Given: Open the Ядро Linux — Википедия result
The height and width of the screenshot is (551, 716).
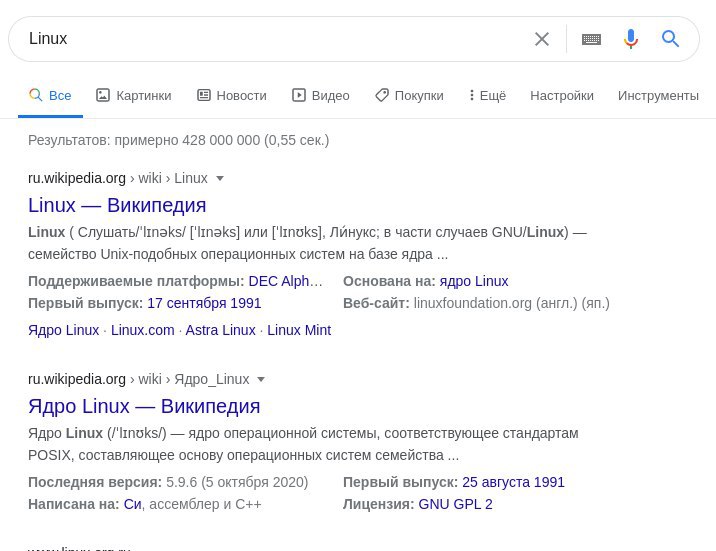Looking at the screenshot, I should (x=144, y=406).
